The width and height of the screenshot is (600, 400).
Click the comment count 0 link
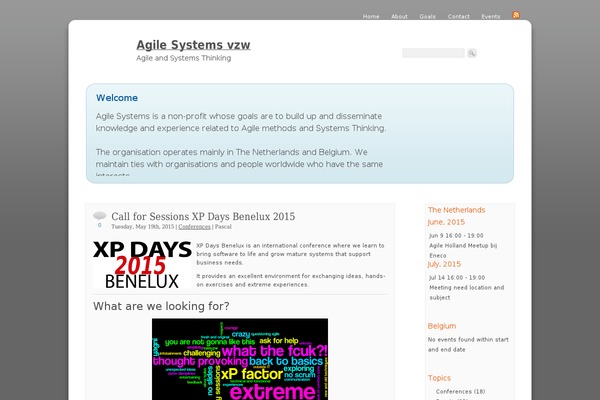(x=99, y=225)
